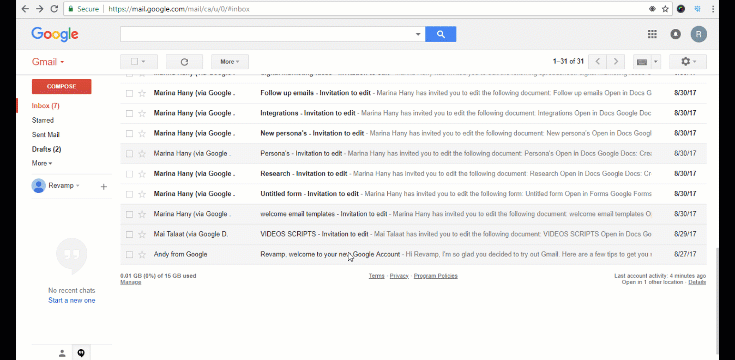Open the Sent Mail folder
Viewport: 735px width, 360px height.
point(45,135)
